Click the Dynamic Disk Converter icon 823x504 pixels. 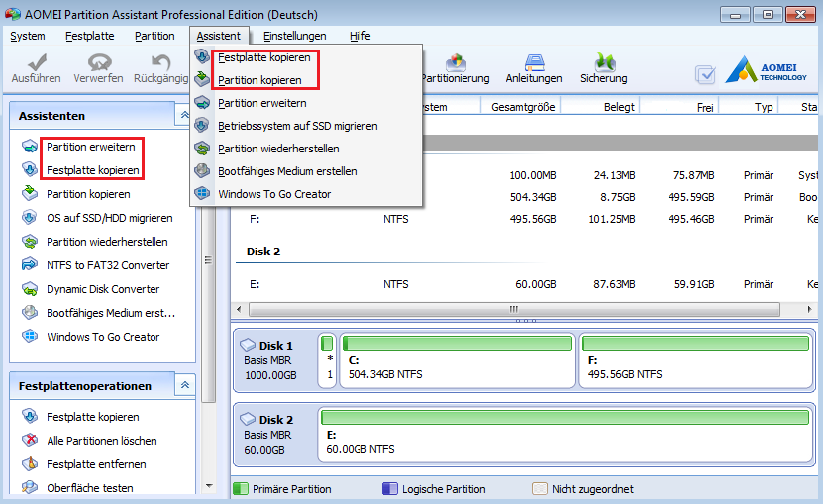(x=30, y=289)
